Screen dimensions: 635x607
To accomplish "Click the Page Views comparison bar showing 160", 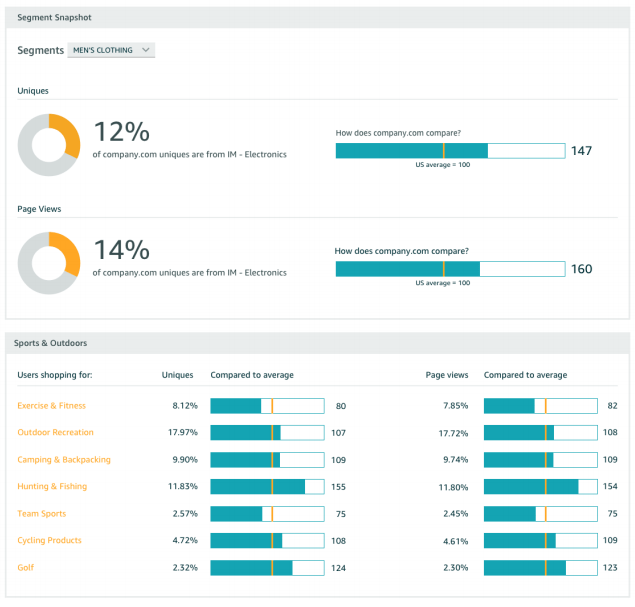I will click(x=449, y=269).
